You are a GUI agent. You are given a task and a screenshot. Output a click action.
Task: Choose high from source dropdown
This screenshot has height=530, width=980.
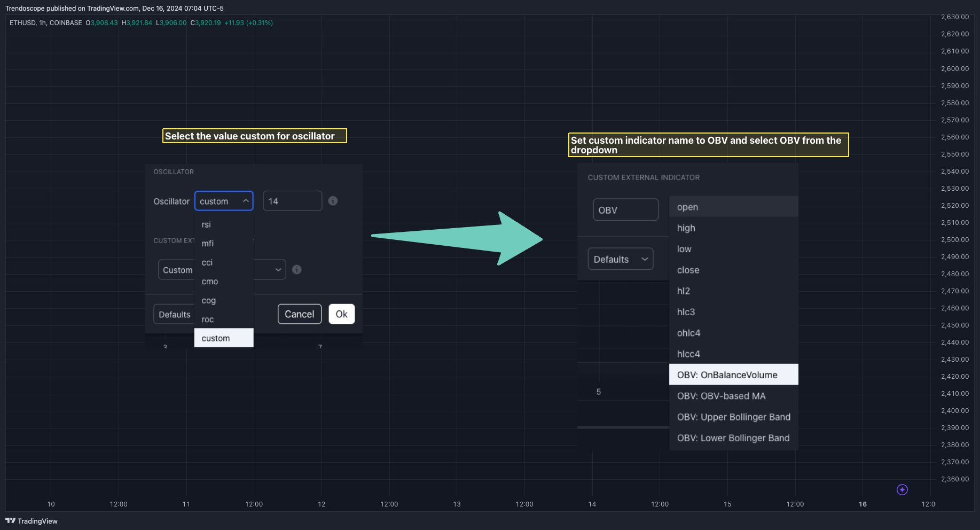point(734,228)
